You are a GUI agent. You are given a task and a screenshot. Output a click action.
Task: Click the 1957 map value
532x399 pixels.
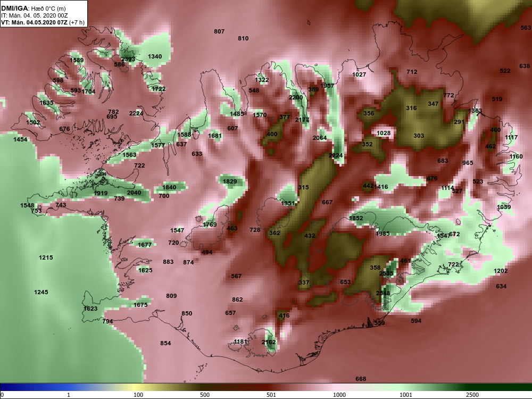coord(327,86)
